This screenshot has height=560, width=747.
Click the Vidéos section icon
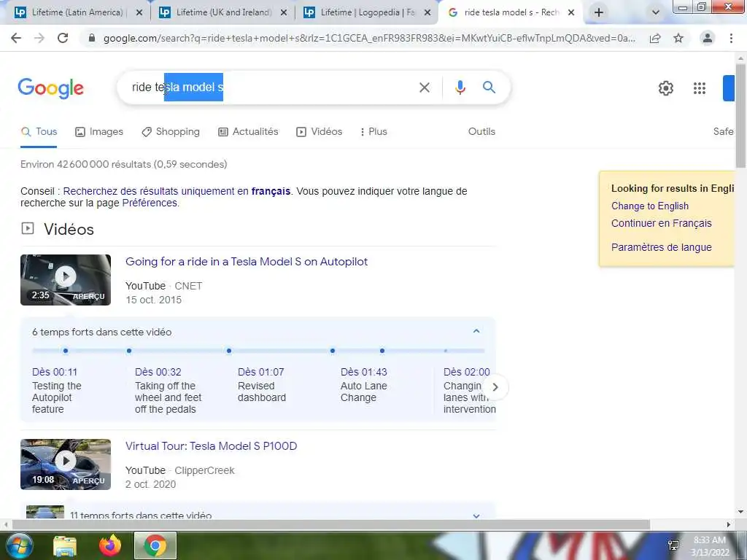[x=28, y=228]
